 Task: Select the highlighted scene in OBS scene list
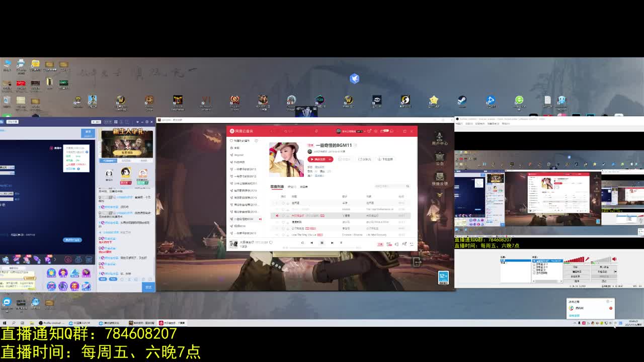[516, 261]
